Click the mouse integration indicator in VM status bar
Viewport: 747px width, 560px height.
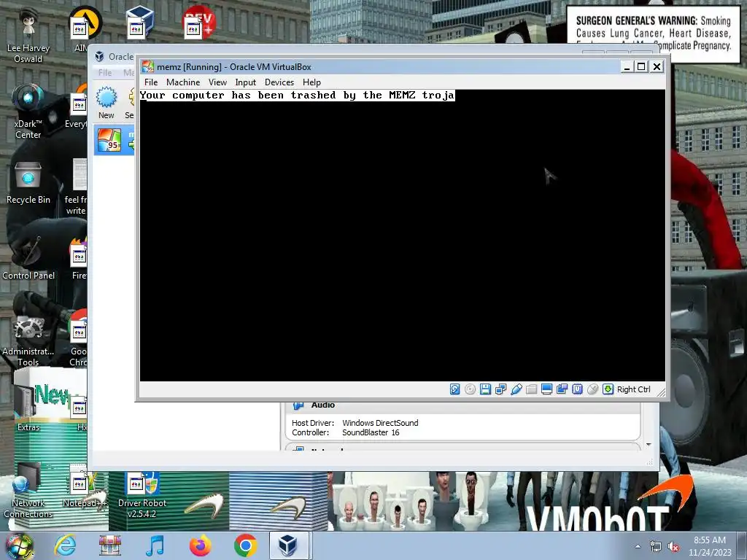click(592, 389)
